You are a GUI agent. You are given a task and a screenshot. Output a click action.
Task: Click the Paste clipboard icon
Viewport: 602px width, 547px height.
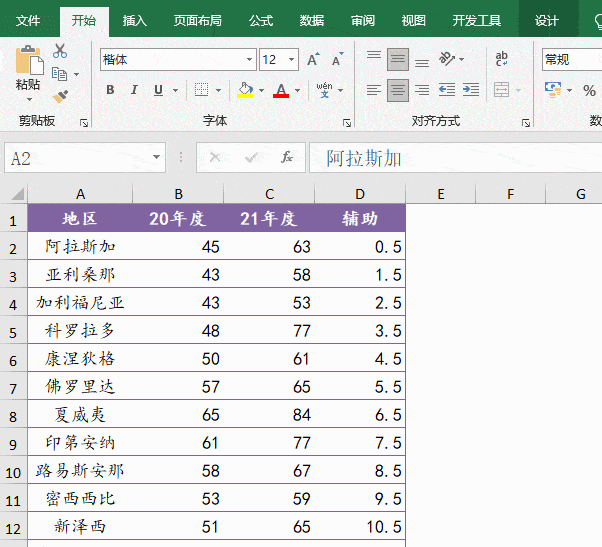click(x=29, y=61)
